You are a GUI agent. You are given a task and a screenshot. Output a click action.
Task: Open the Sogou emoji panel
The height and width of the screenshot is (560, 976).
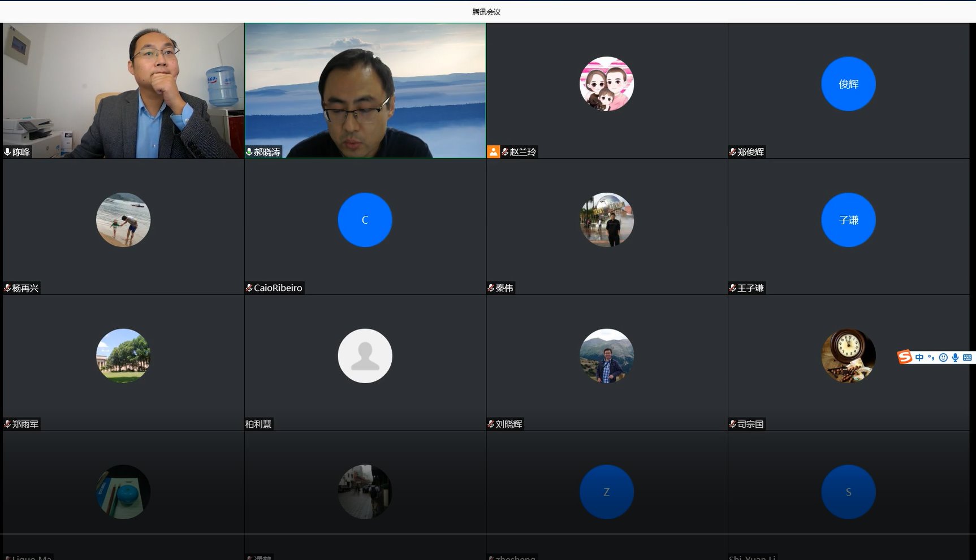pyautogui.click(x=943, y=357)
